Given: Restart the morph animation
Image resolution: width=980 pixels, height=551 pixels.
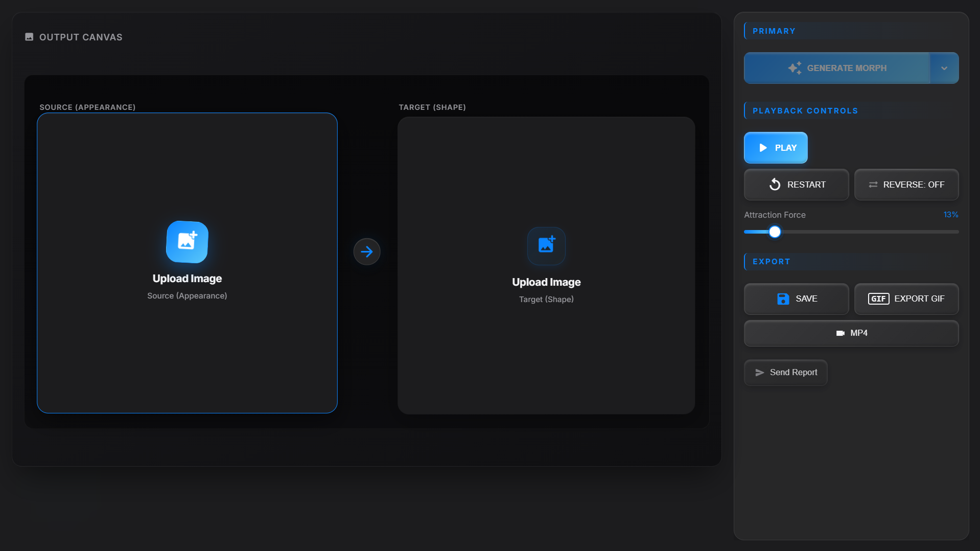Looking at the screenshot, I should coord(796,185).
